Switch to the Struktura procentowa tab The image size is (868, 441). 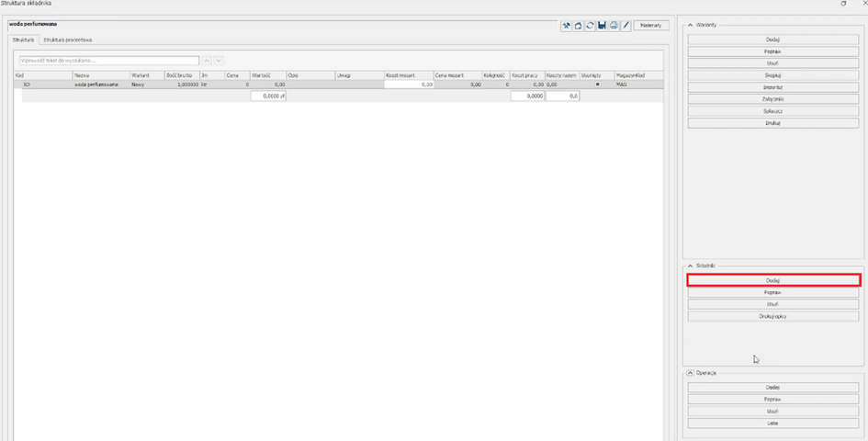pos(67,40)
